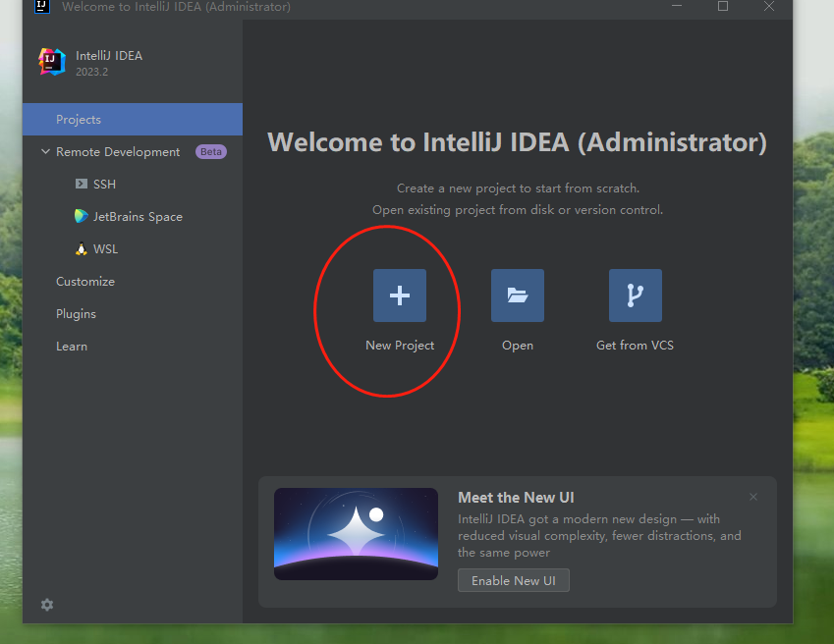834x644 pixels.
Task: Click the Meet the New UI thumbnail
Action: 356,534
